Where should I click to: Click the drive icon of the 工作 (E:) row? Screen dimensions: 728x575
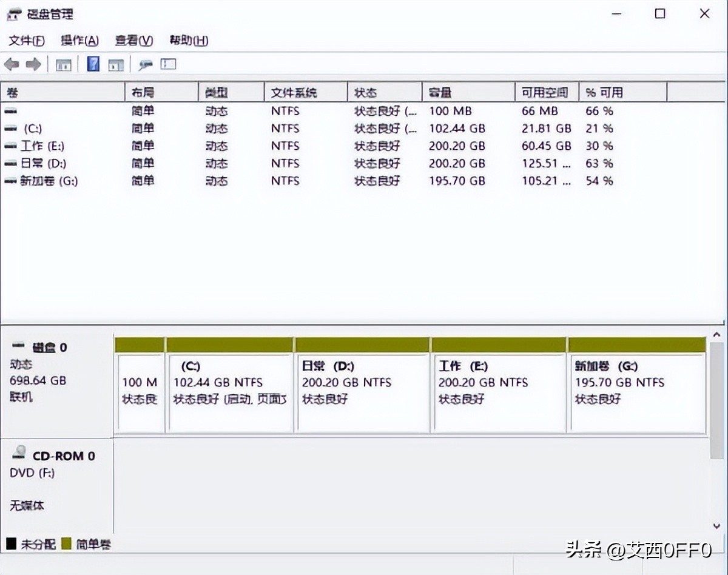tap(10, 146)
